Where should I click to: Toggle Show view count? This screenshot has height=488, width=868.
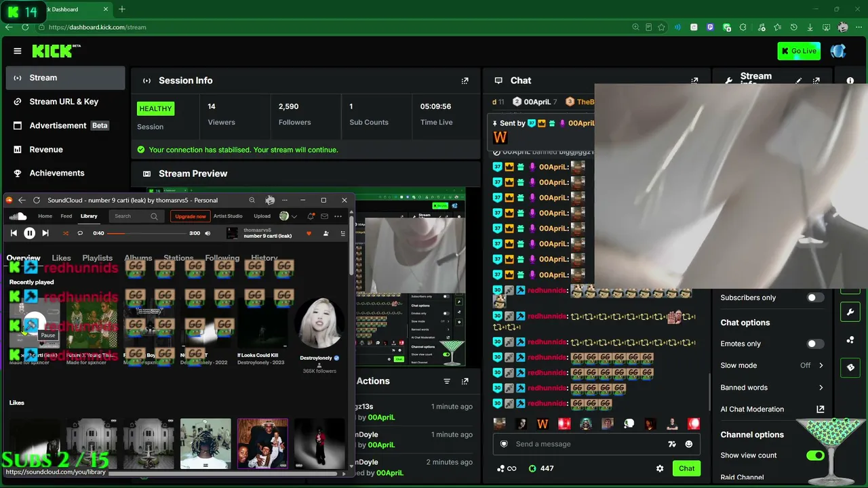point(815,455)
